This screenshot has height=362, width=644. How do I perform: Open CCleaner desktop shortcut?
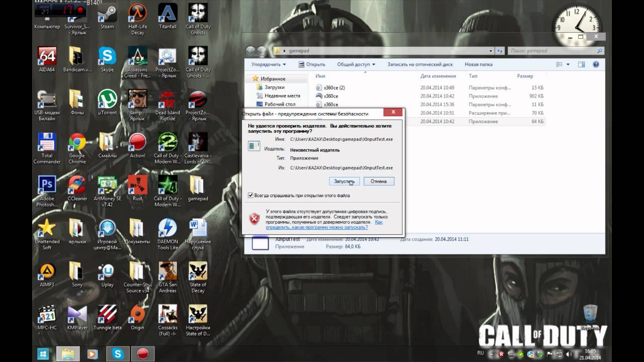77,189
